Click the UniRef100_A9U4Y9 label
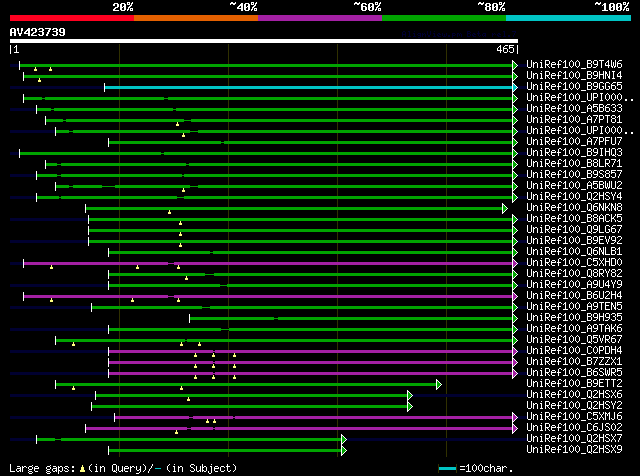 point(574,285)
